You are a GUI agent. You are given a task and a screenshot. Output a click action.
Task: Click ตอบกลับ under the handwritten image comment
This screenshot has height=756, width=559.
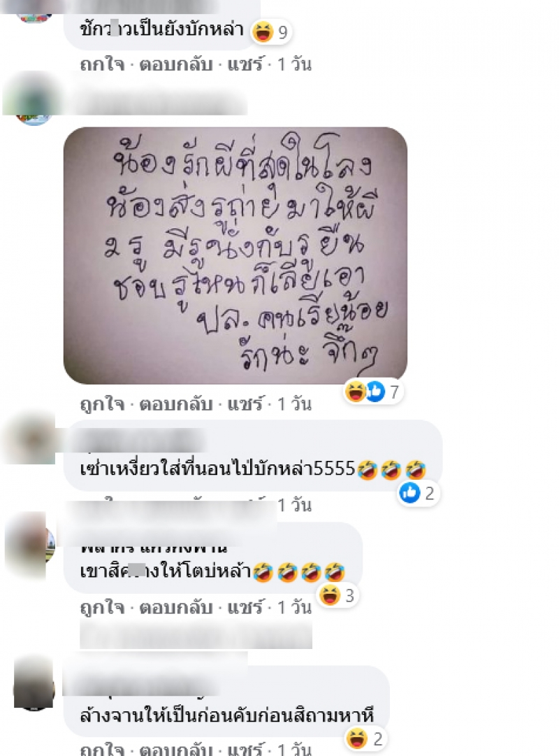coord(176,404)
